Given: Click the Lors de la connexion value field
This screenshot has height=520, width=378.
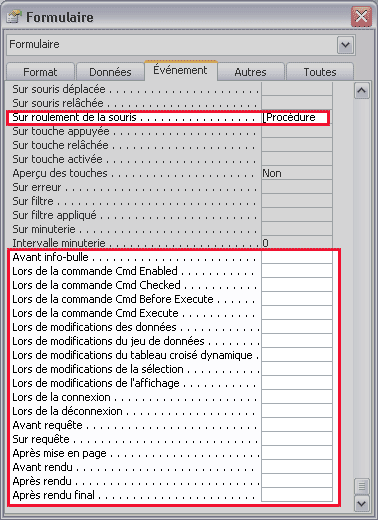Looking at the screenshot, I should tap(297, 397).
